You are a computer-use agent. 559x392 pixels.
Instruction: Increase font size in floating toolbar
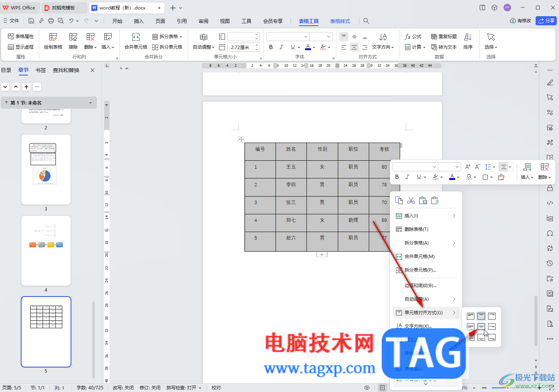468,167
